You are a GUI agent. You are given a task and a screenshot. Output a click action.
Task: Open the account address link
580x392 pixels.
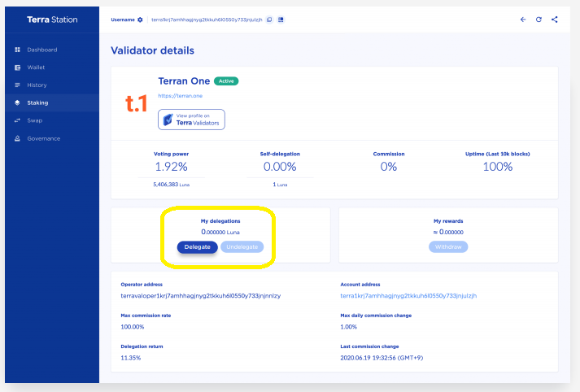(408, 296)
